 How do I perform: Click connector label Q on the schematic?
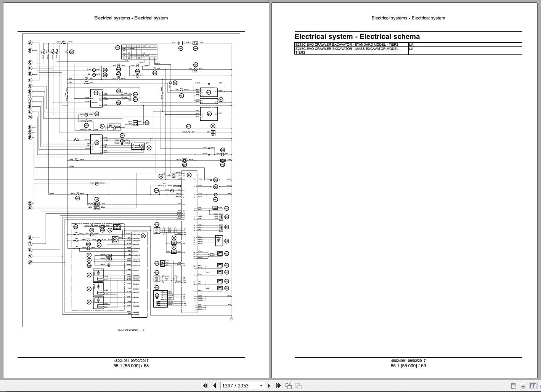tap(30, 203)
